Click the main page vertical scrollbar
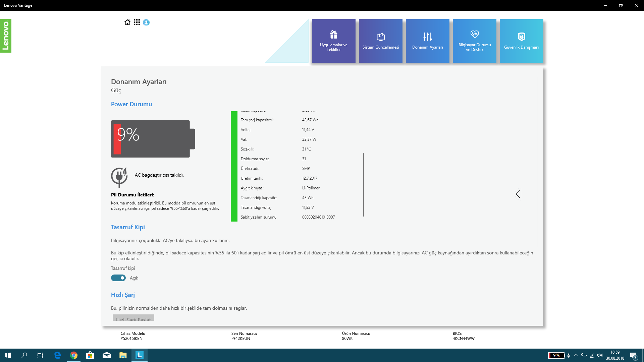The width and height of the screenshot is (644, 362). (x=537, y=161)
